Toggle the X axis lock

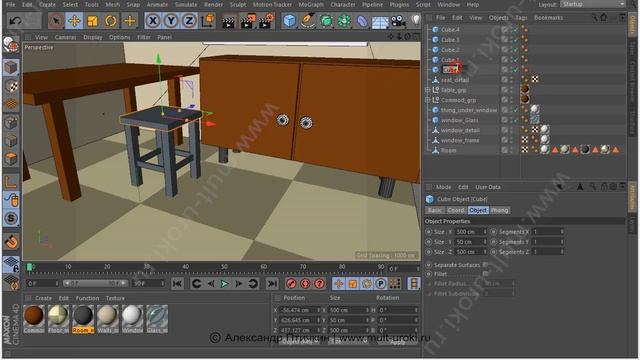[153, 20]
